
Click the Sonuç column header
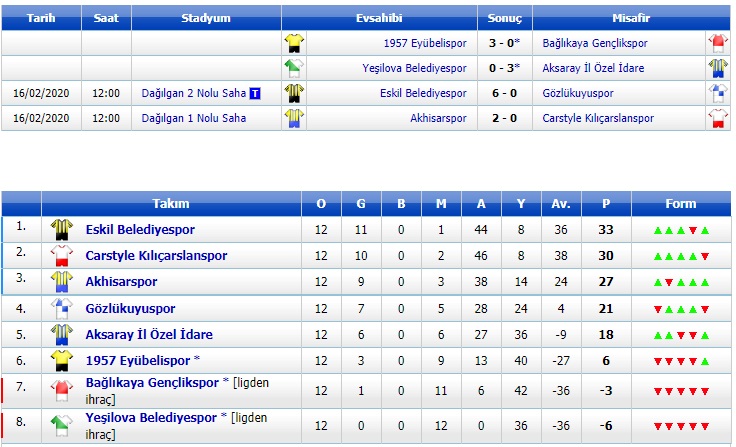(x=505, y=18)
